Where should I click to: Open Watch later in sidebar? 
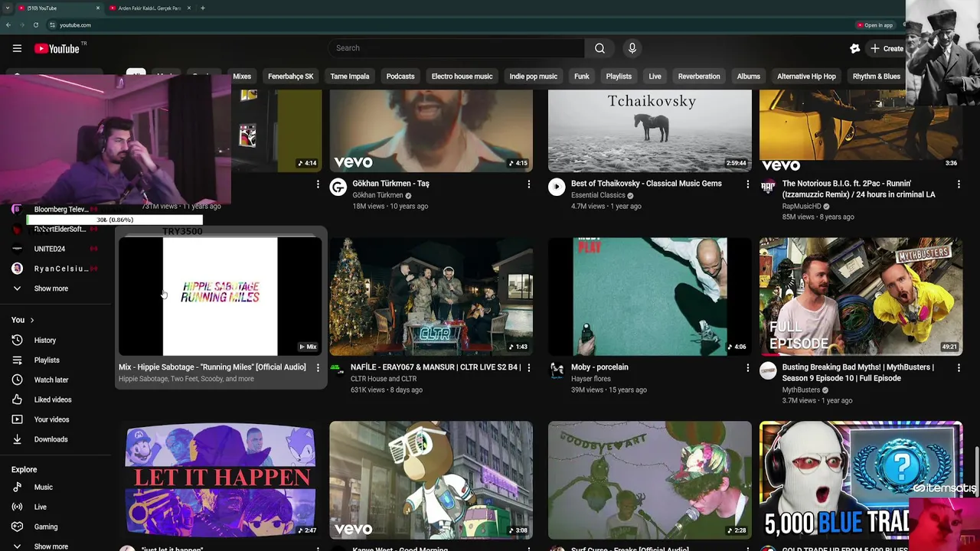[51, 380]
